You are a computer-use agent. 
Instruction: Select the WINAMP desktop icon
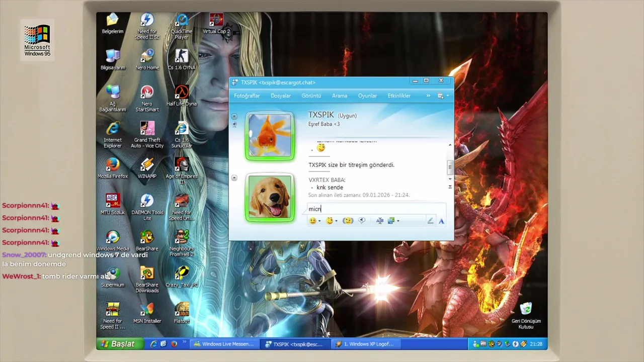coord(147,169)
